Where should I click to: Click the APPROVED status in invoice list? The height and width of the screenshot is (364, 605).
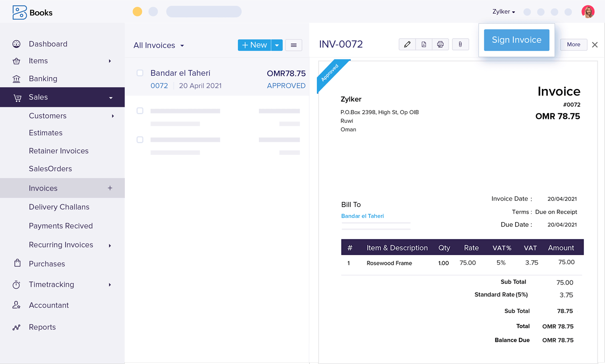tap(286, 86)
